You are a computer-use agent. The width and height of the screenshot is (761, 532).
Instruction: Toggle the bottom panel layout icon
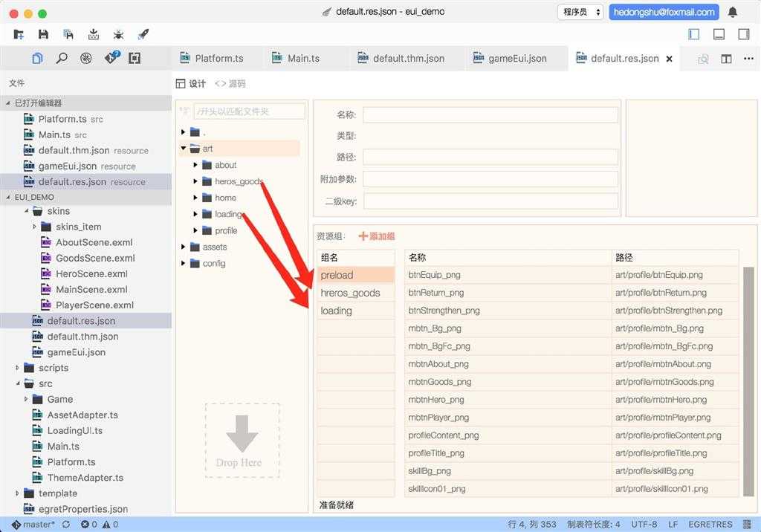point(719,34)
